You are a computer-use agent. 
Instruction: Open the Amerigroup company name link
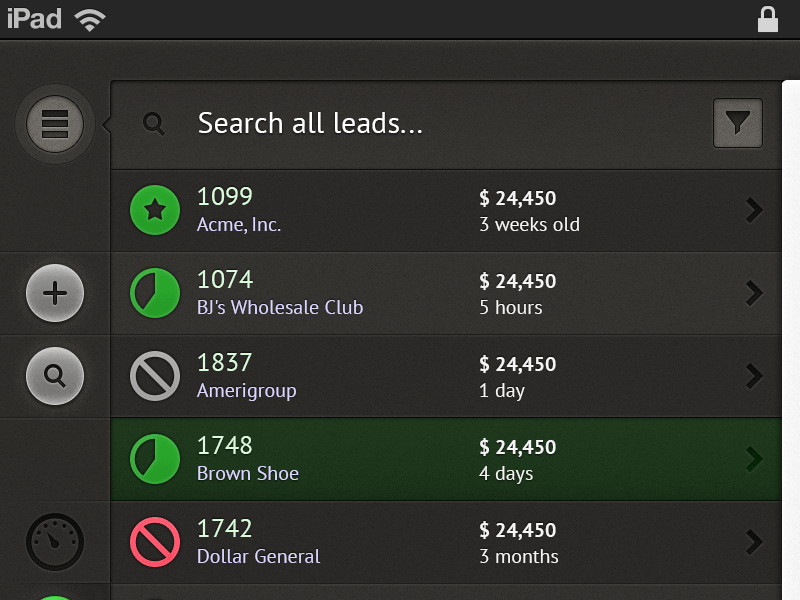click(246, 391)
